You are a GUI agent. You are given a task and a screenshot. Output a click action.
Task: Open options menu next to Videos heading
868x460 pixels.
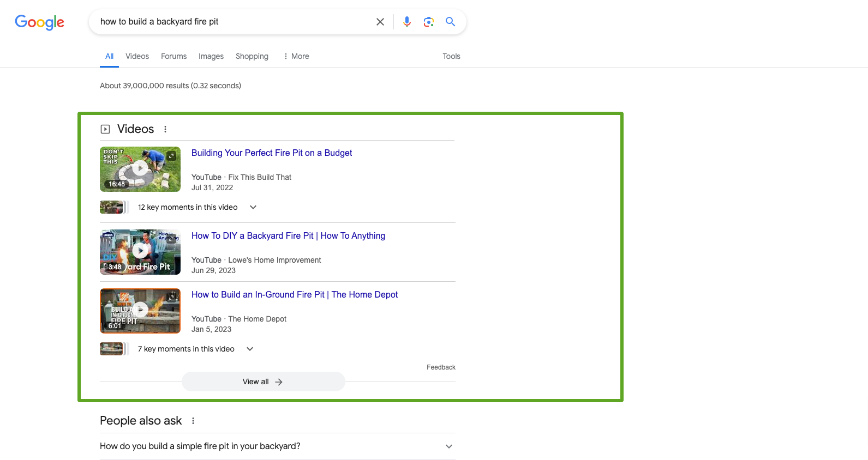165,129
